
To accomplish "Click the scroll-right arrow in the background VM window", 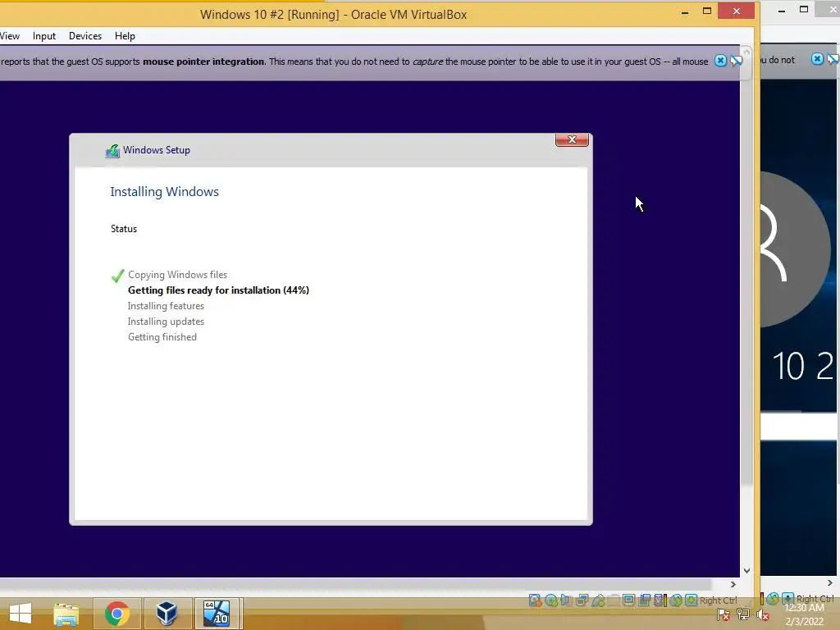I will click(x=830, y=582).
